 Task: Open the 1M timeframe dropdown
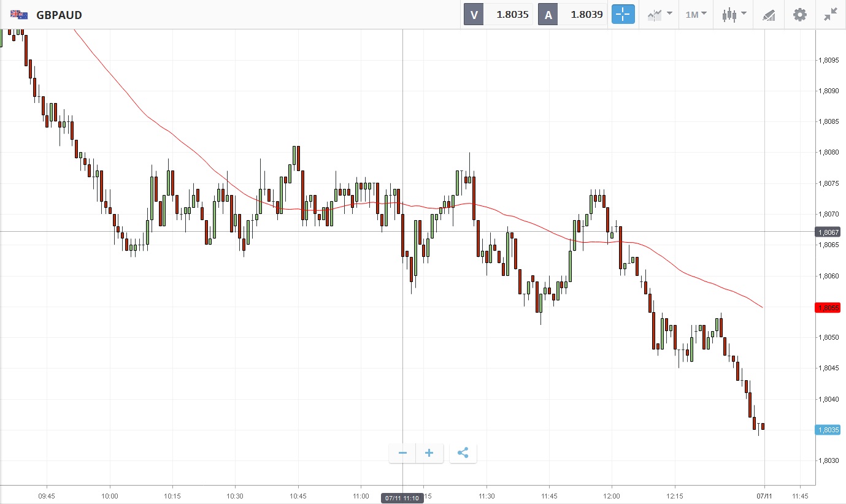[x=696, y=15]
